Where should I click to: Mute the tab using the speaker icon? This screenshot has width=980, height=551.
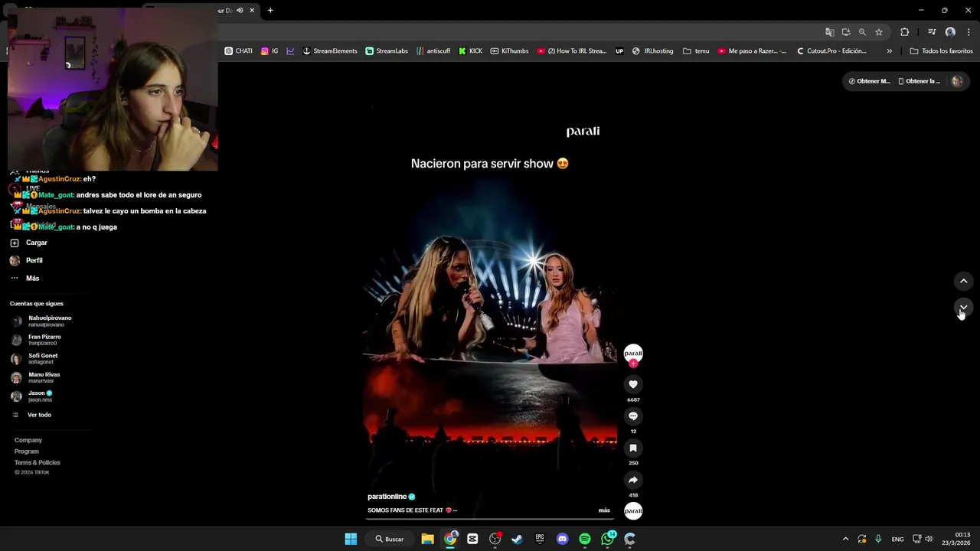pyautogui.click(x=240, y=11)
